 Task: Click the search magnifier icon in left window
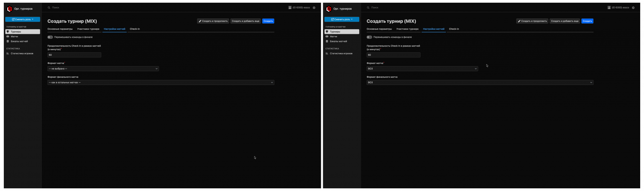click(x=49, y=8)
